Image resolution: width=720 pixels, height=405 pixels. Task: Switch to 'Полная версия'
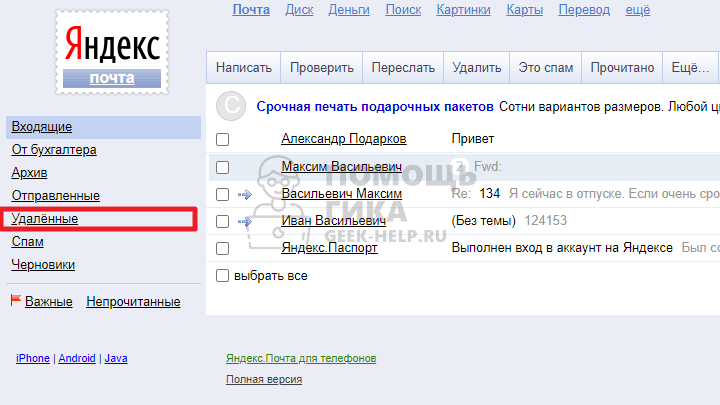[x=264, y=379]
